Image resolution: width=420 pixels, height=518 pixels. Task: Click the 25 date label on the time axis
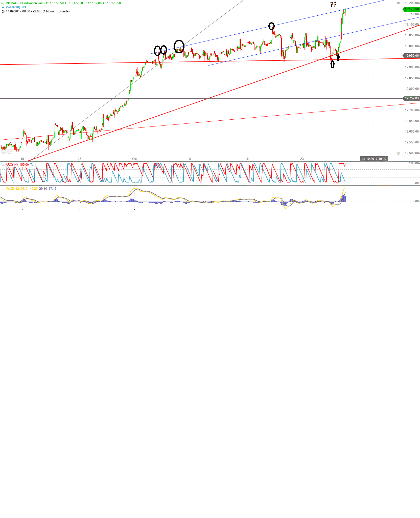80,159
